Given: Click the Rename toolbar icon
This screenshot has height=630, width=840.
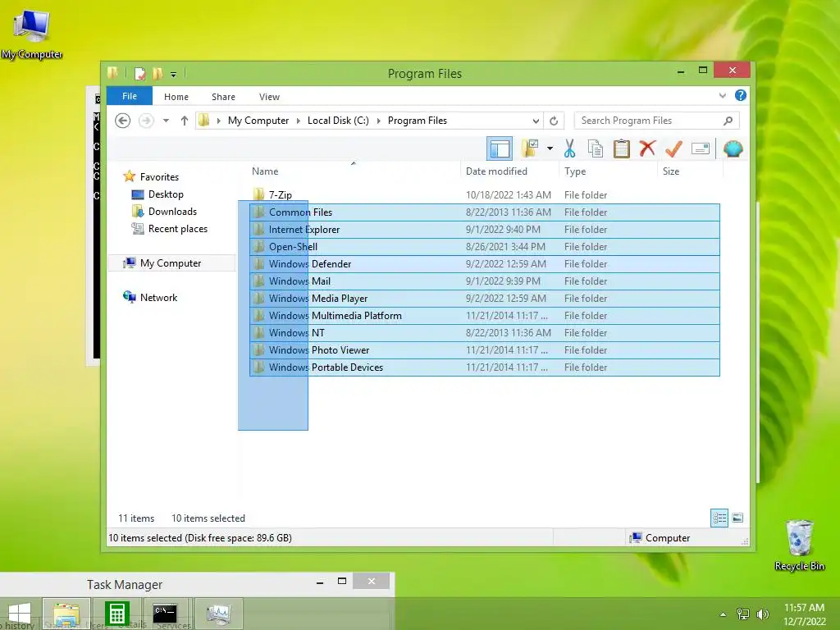Looking at the screenshot, I should [x=701, y=148].
